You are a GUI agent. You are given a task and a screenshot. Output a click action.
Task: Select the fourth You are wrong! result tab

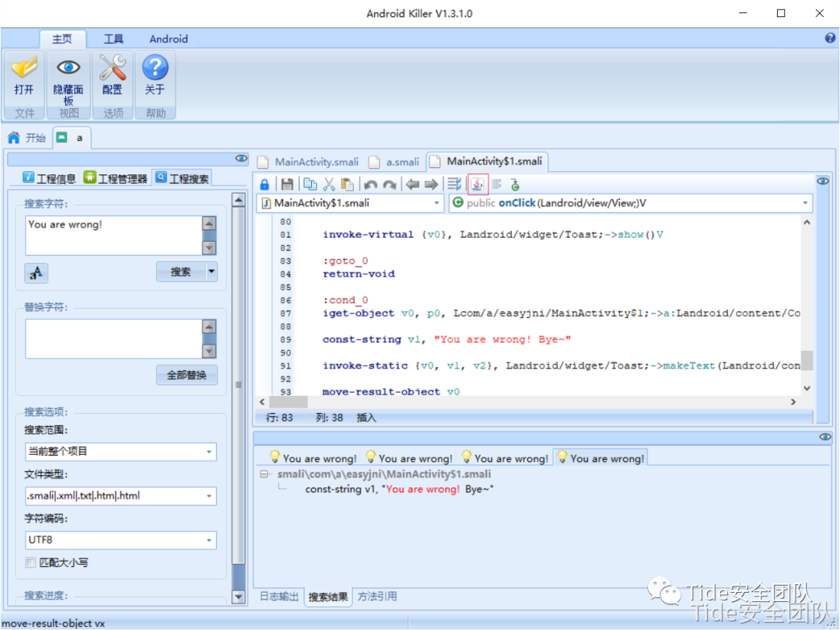point(600,458)
